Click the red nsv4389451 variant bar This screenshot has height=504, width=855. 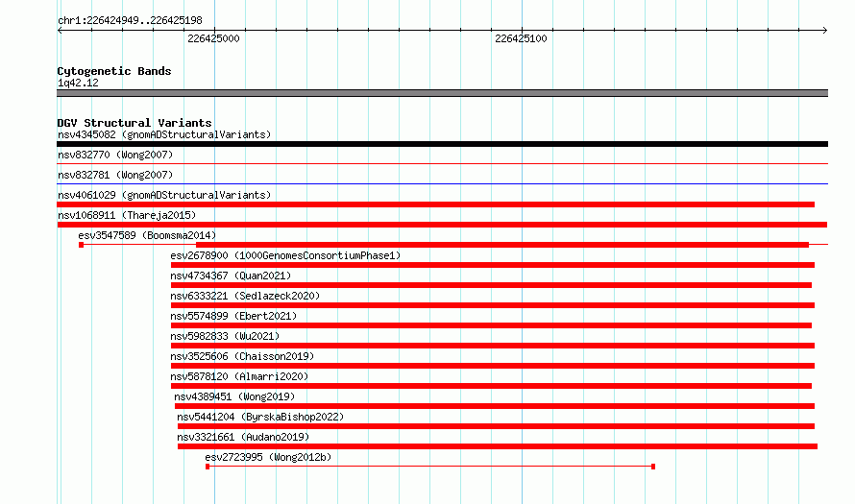tap(495, 406)
